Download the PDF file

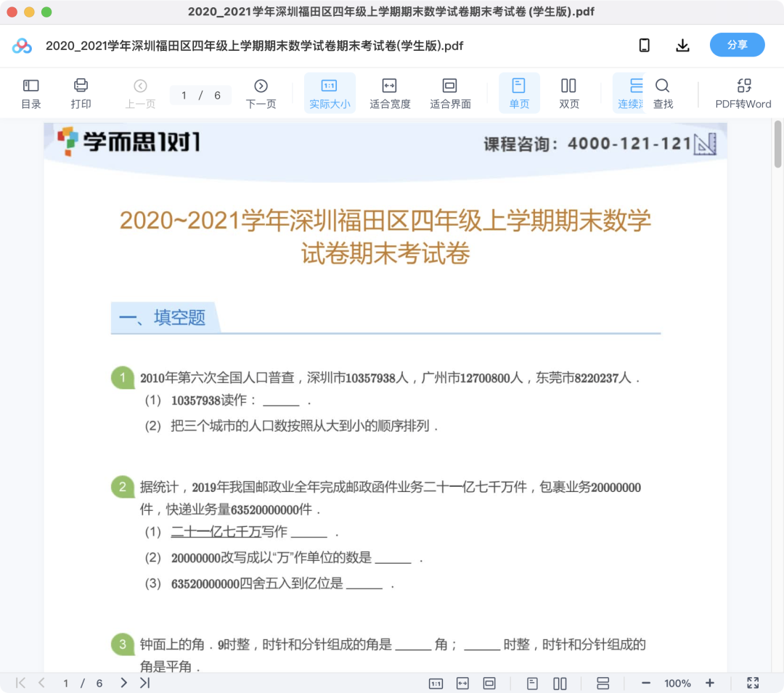(682, 46)
